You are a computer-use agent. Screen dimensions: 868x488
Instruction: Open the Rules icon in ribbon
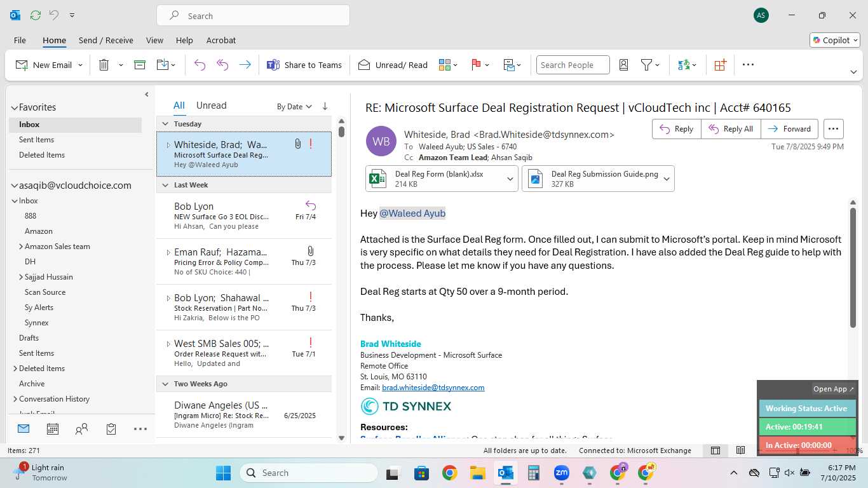tap(509, 65)
